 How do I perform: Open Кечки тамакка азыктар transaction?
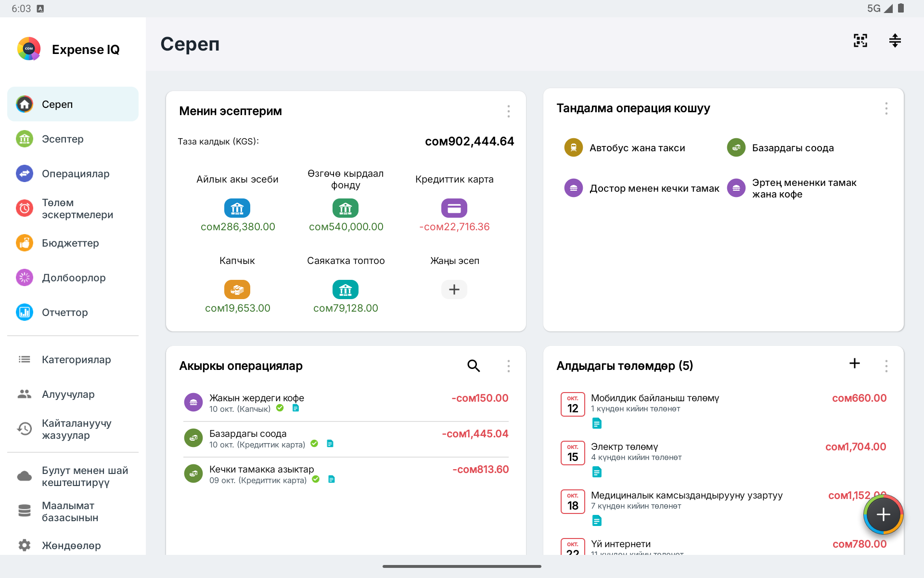[x=346, y=474]
